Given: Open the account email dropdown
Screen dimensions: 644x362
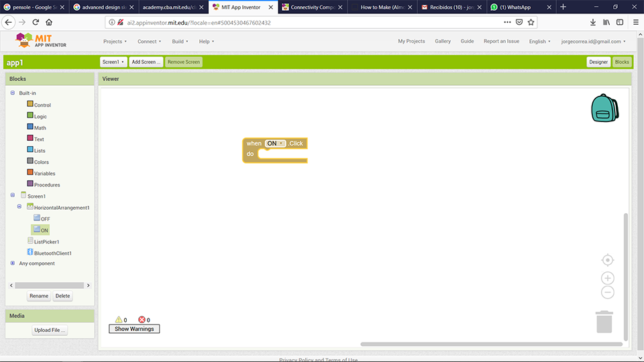Looking at the screenshot, I should tap(594, 42).
